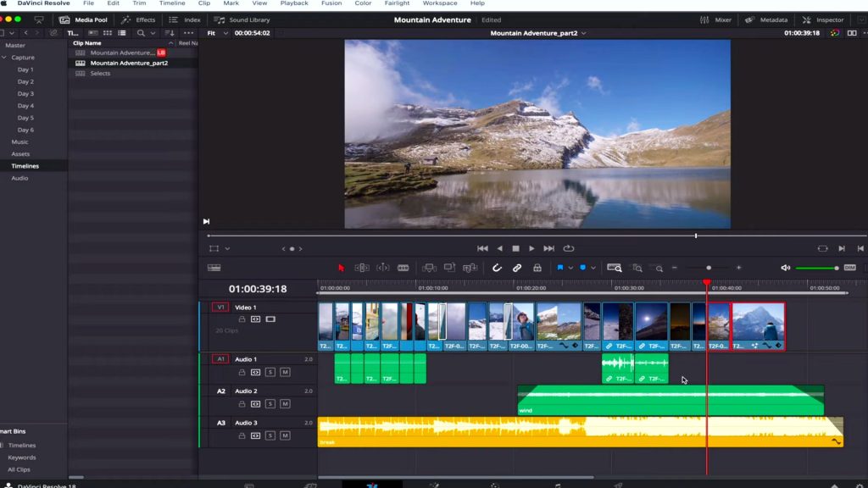Solo the Audio 2 track

pos(270,404)
